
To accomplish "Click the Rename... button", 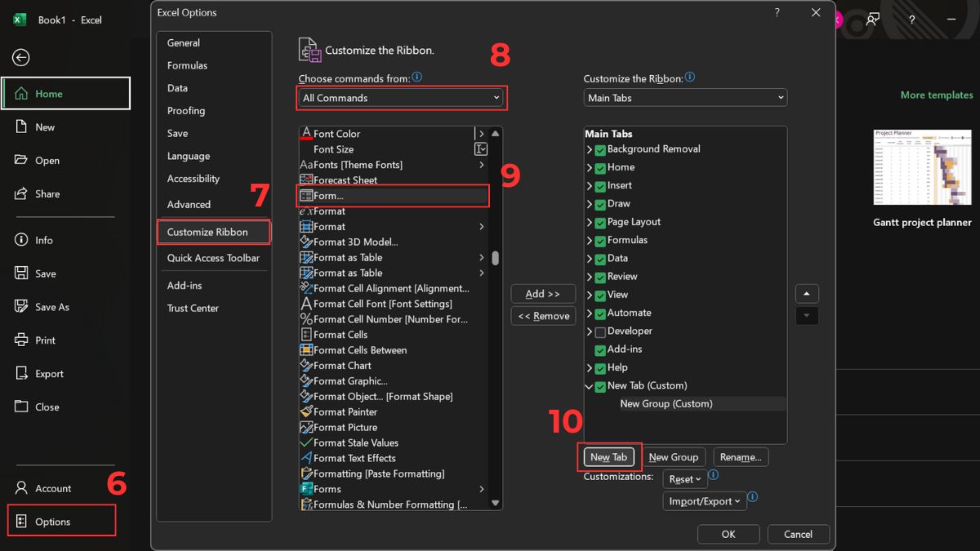I will [740, 457].
